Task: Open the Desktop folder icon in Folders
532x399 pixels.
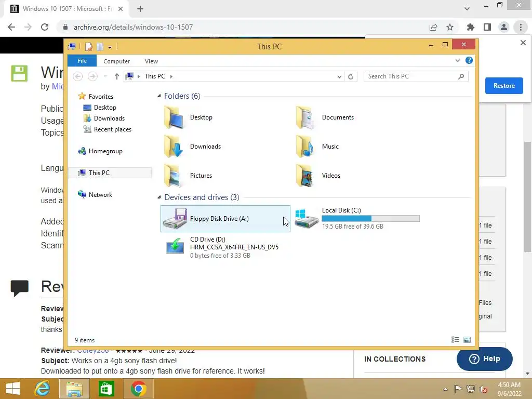Action: (174, 117)
